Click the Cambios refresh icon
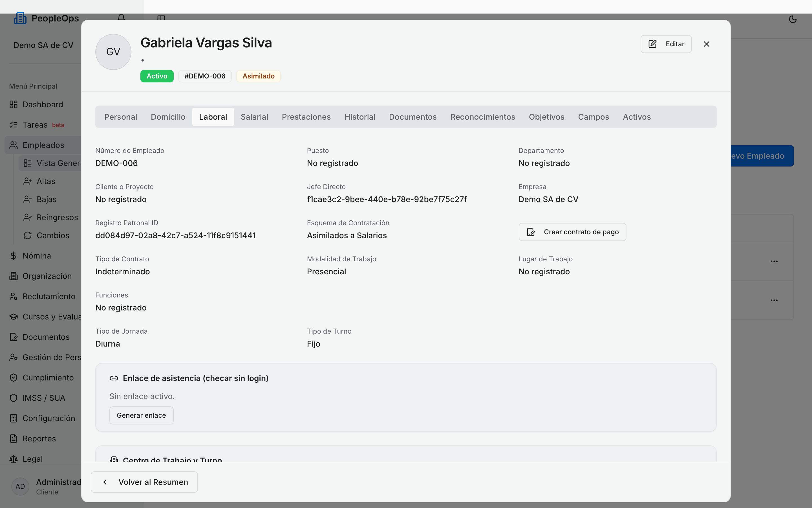Image resolution: width=812 pixels, height=508 pixels. (x=28, y=236)
